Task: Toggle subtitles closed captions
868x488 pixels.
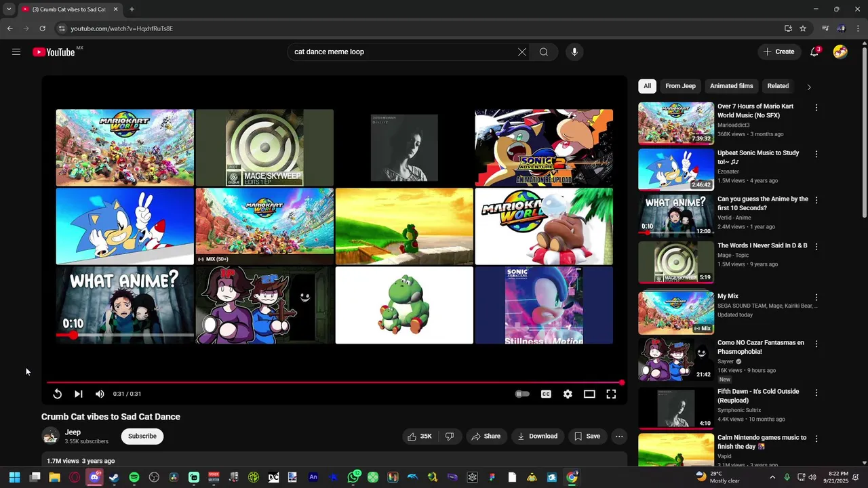Action: point(546,394)
